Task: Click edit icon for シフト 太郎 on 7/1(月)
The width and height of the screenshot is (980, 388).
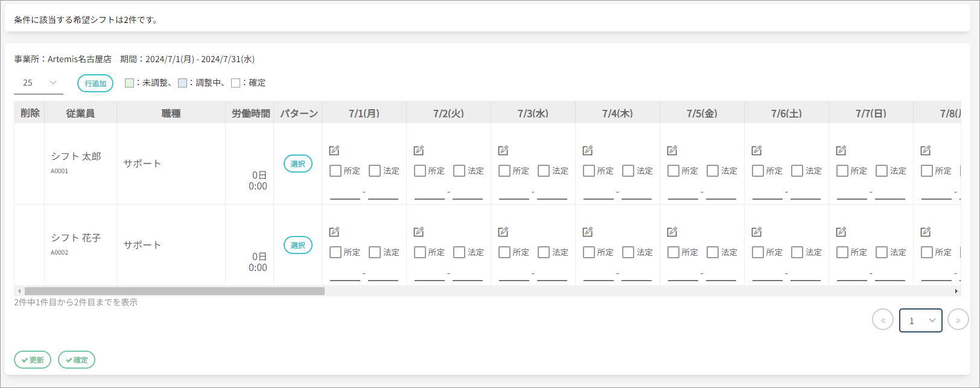Action: point(334,150)
